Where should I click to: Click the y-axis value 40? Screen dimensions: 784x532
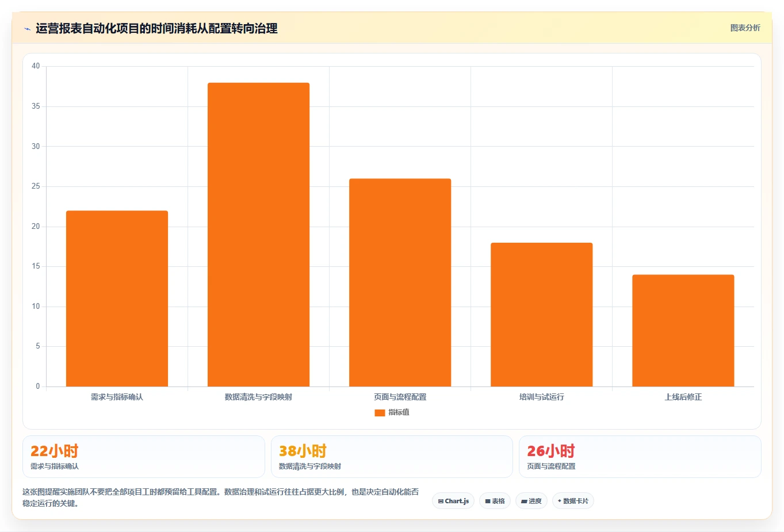pyautogui.click(x=36, y=66)
